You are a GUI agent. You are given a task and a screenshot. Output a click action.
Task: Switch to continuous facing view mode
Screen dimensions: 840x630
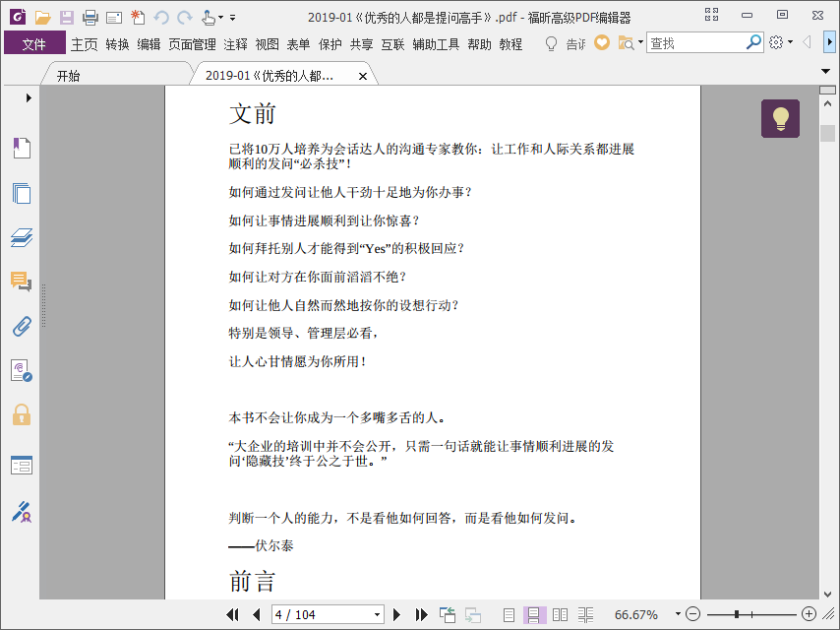point(585,615)
